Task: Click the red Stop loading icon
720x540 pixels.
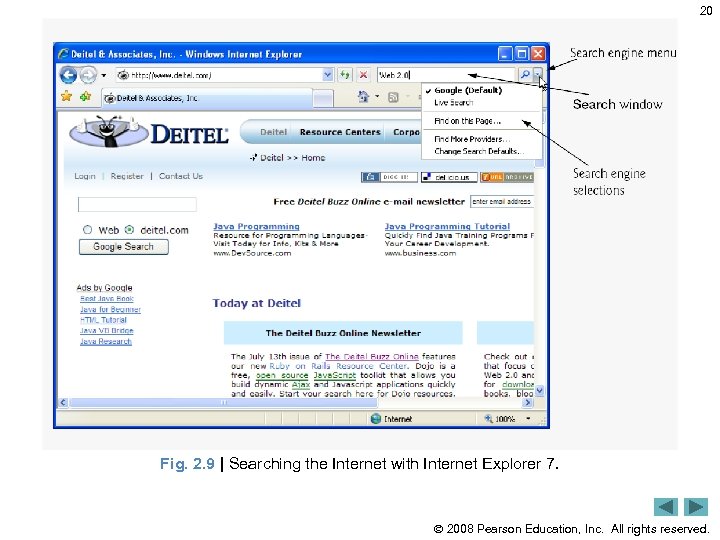Action: pyautogui.click(x=363, y=75)
